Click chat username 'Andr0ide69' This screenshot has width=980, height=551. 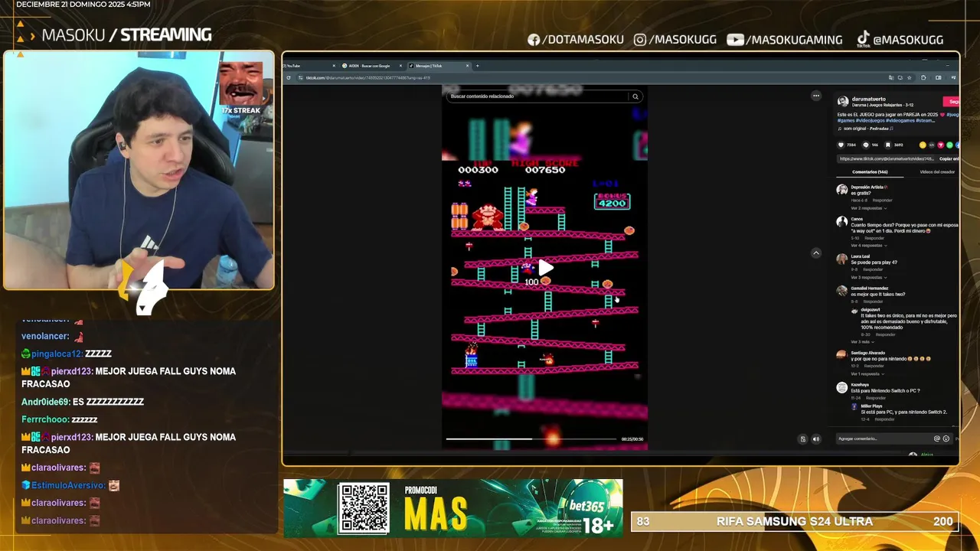coord(44,402)
